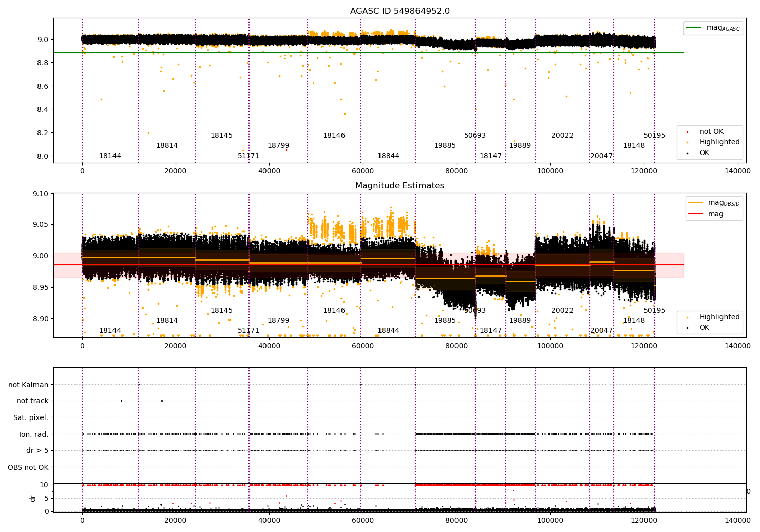760x532 pixels.
Task: Click 'Highlighted' in the top plot legend
Action: [719, 142]
